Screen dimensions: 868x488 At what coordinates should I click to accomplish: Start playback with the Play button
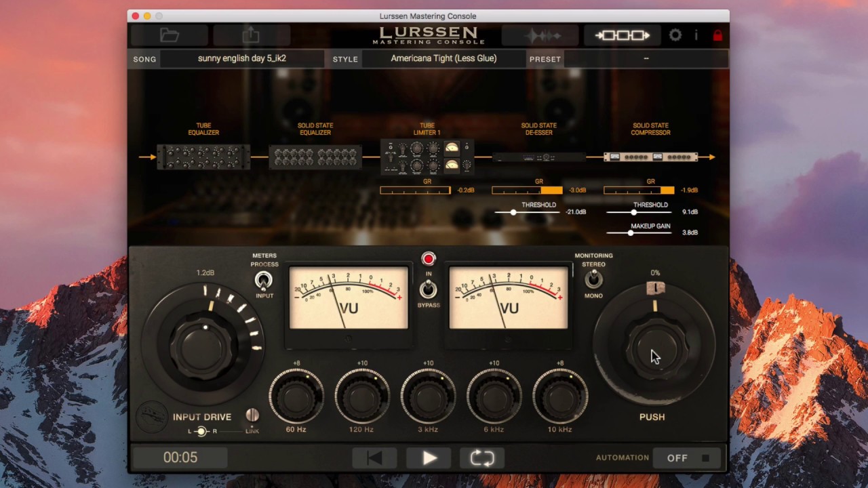tap(429, 458)
